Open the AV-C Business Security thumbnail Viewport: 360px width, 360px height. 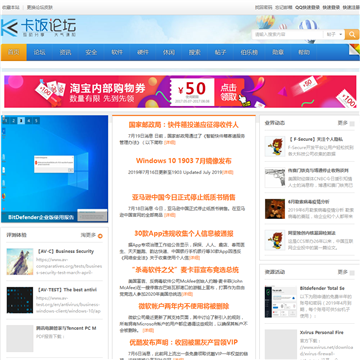[20, 261]
